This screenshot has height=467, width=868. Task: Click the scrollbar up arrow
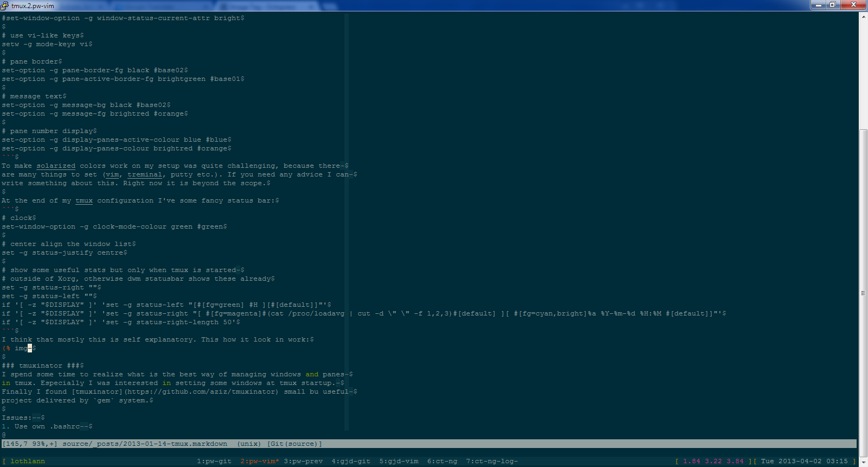point(863,17)
